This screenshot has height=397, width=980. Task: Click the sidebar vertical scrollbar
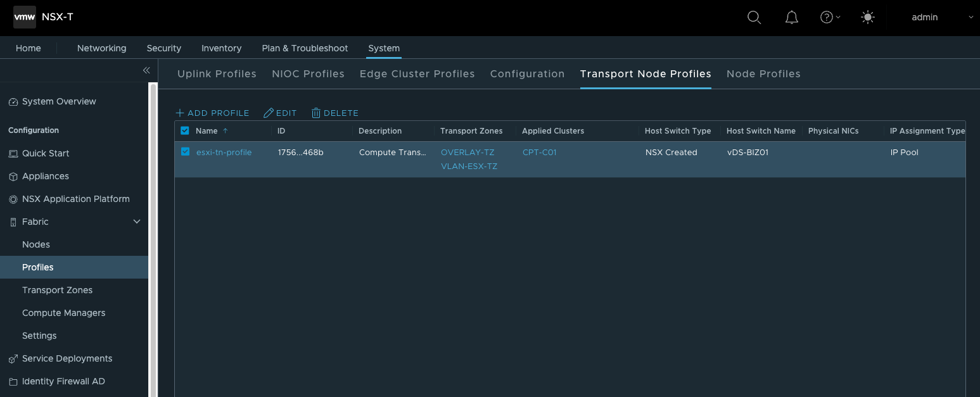[x=153, y=241]
